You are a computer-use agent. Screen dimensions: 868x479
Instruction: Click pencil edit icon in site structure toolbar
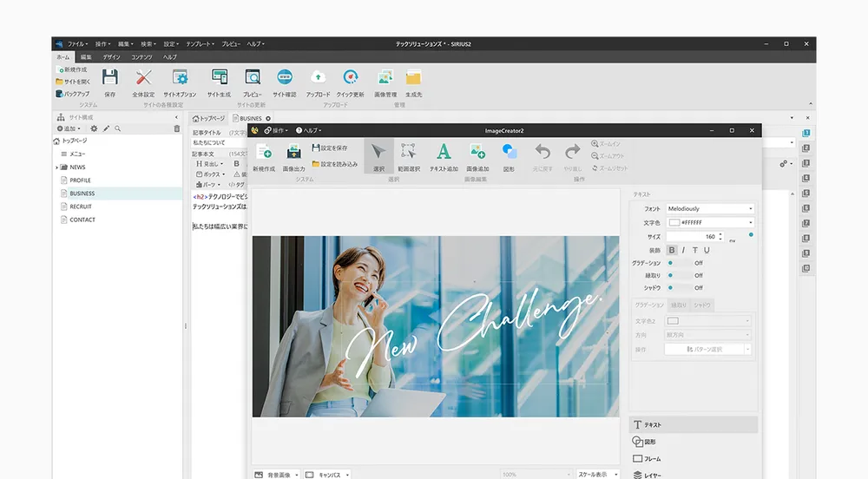coord(106,128)
